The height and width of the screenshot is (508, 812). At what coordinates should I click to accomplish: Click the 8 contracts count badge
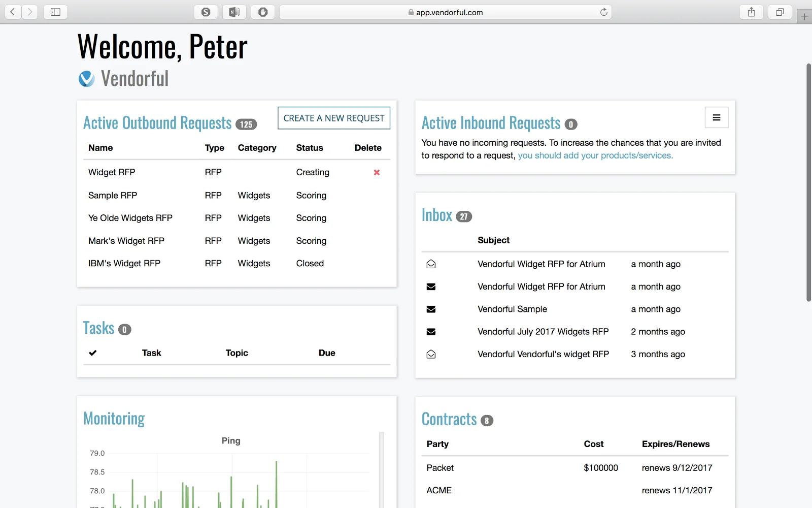487,421
